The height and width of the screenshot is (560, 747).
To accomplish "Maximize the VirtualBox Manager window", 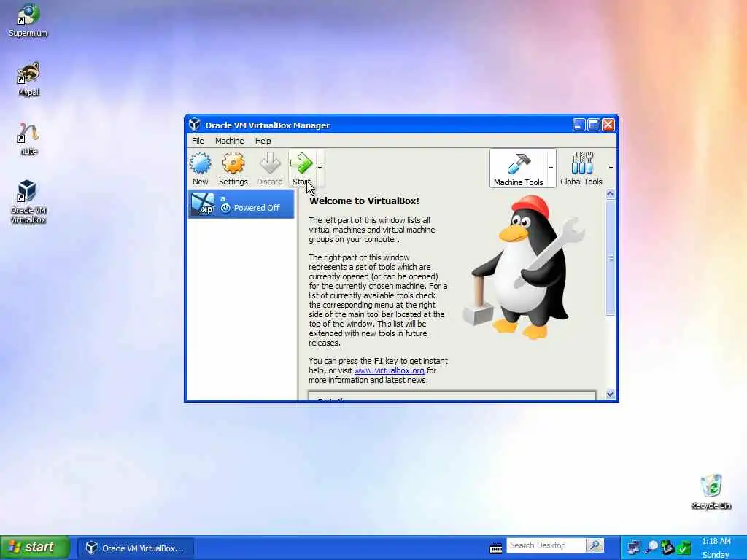I will click(x=593, y=125).
